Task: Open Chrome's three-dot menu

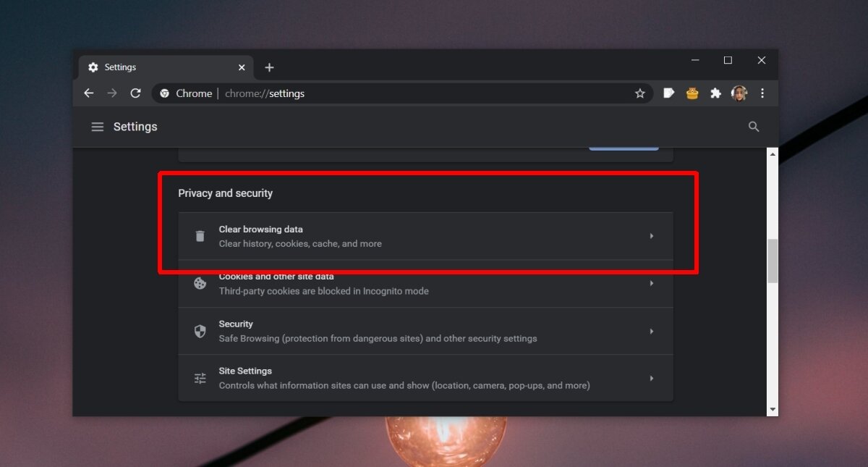Action: pyautogui.click(x=762, y=93)
